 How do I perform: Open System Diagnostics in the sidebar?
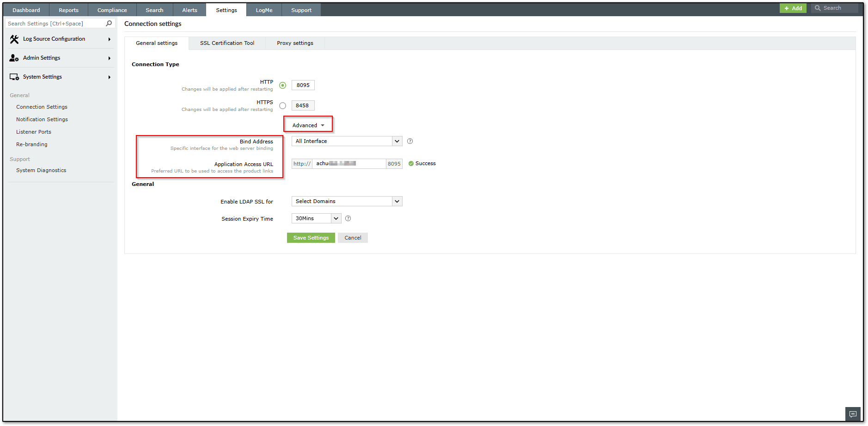[x=41, y=170]
